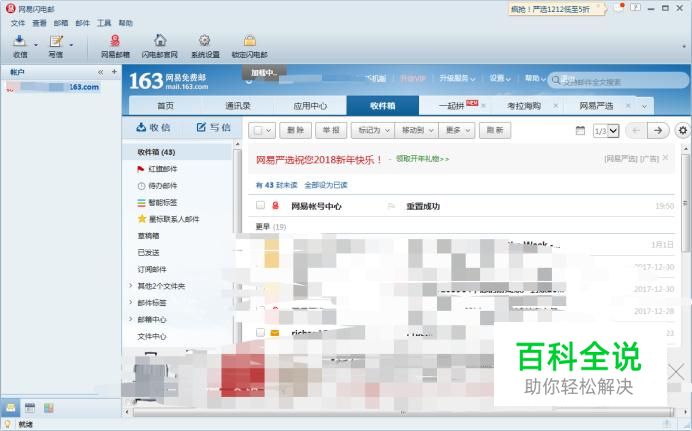Open the 草稿箱 folder
The height and width of the screenshot is (431, 692).
148,236
